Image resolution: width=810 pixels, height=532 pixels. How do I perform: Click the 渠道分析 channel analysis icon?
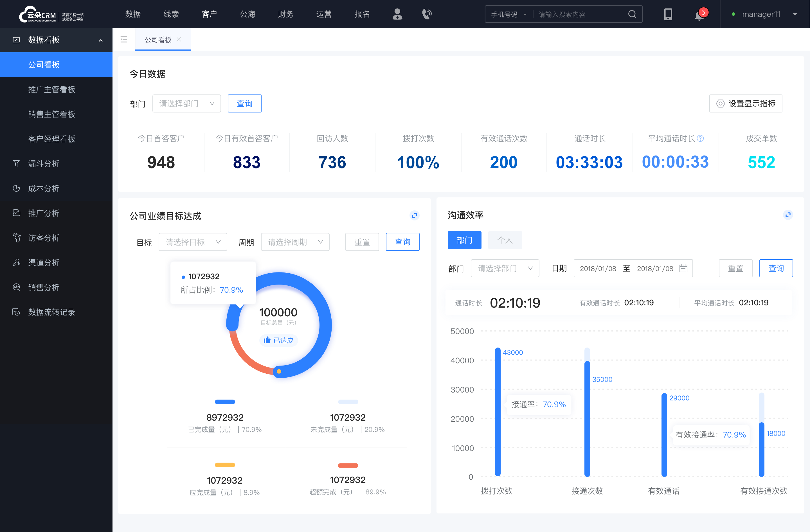pyautogui.click(x=16, y=261)
